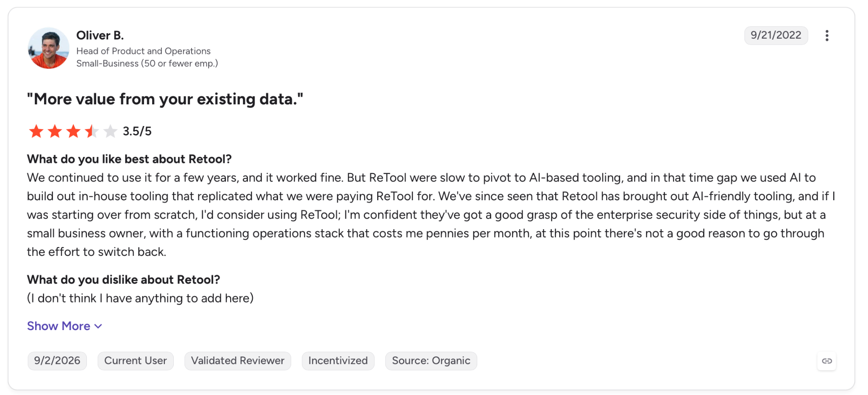Click the second filled rating star
The width and height of the screenshot is (868, 395).
[55, 132]
